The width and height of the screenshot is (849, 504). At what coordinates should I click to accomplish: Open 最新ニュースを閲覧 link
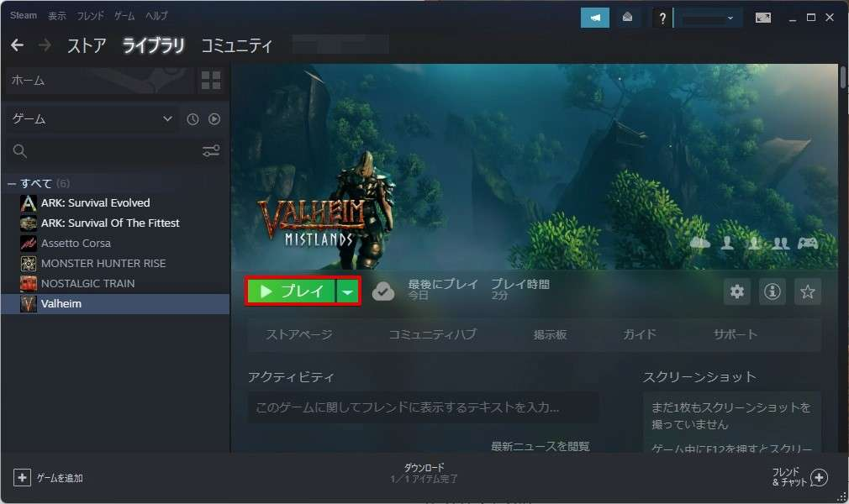pyautogui.click(x=540, y=446)
